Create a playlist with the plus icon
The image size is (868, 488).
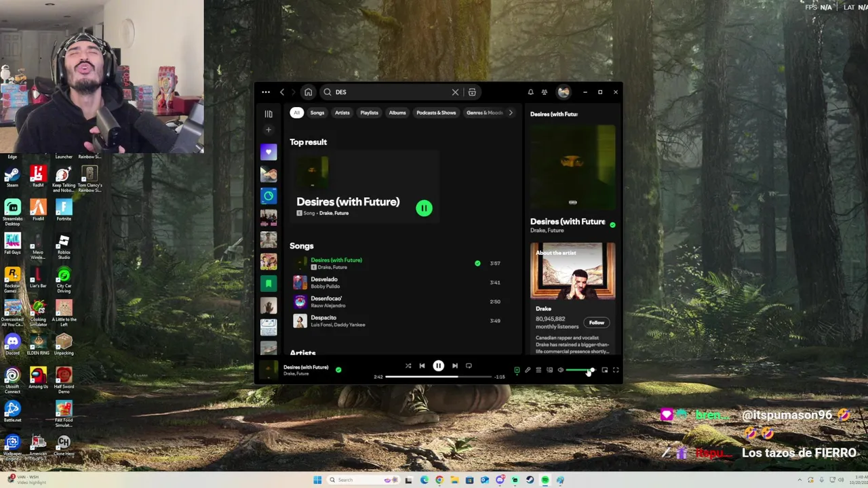tap(269, 129)
